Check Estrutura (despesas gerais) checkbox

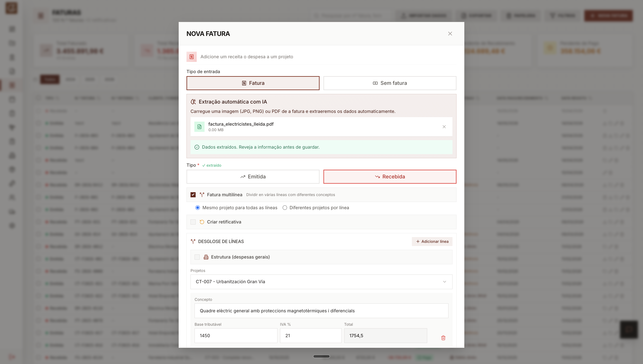click(197, 257)
